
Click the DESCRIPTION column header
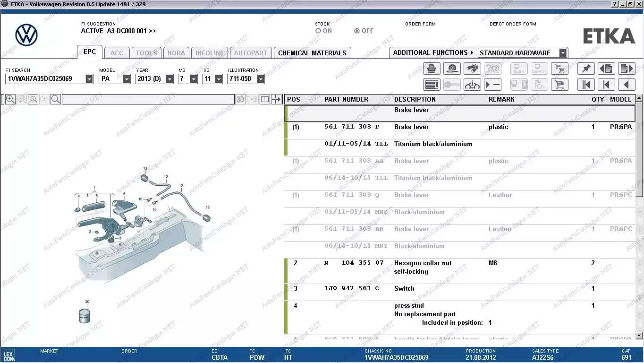pyautogui.click(x=415, y=99)
